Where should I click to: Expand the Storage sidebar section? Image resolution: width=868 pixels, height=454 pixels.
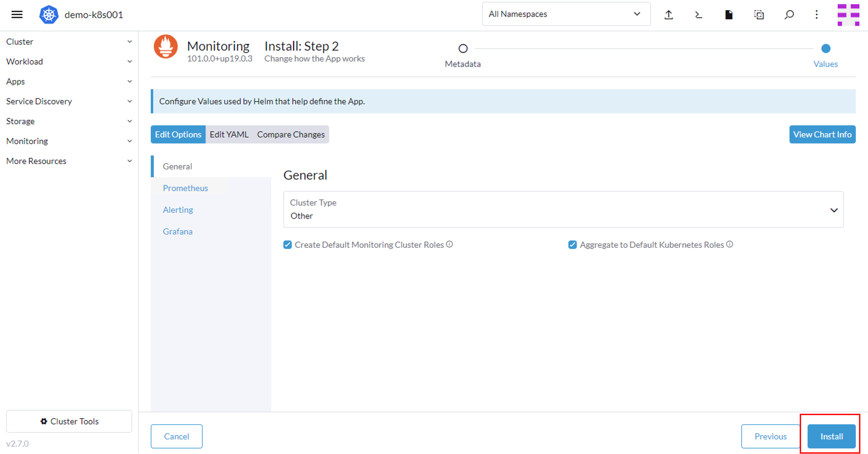(x=69, y=121)
